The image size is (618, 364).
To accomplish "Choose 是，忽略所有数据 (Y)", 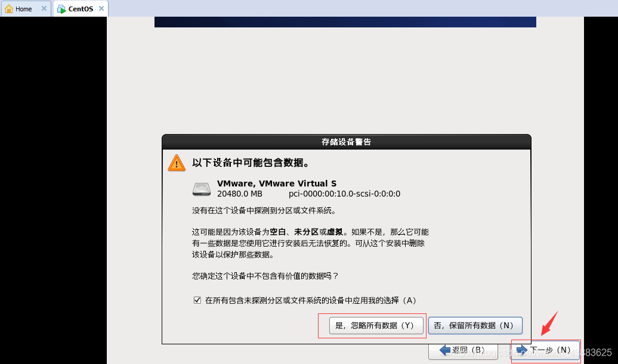I will (376, 325).
